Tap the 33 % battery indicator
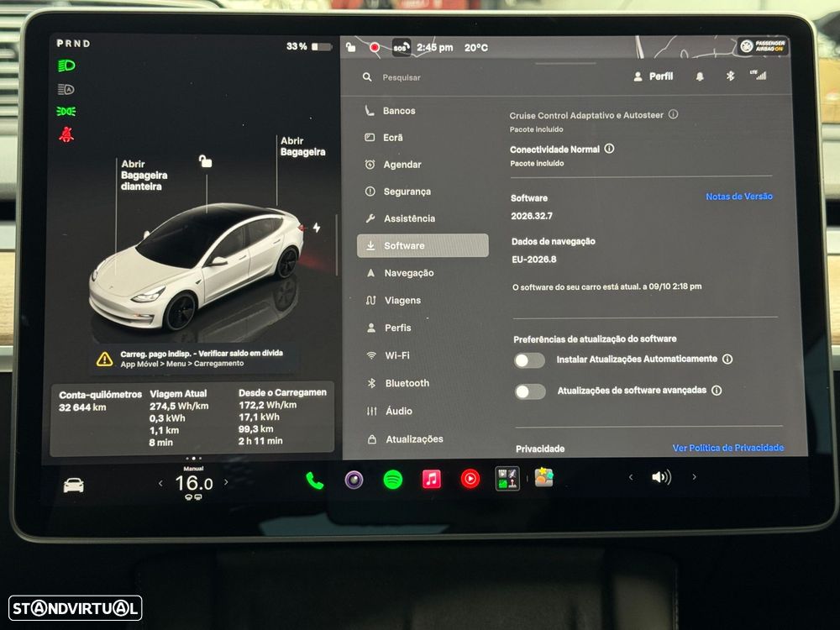Screen dimensions: 840x630 click(309, 46)
